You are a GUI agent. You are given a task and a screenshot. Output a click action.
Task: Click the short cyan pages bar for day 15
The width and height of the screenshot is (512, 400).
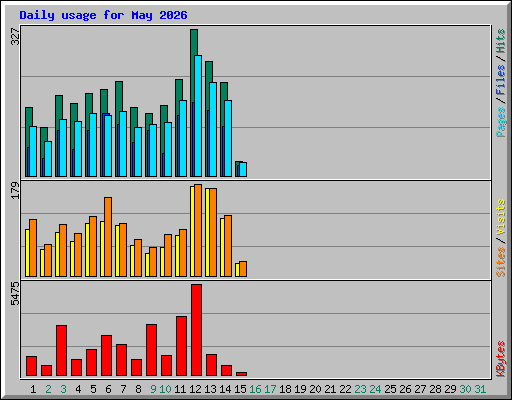(243, 170)
